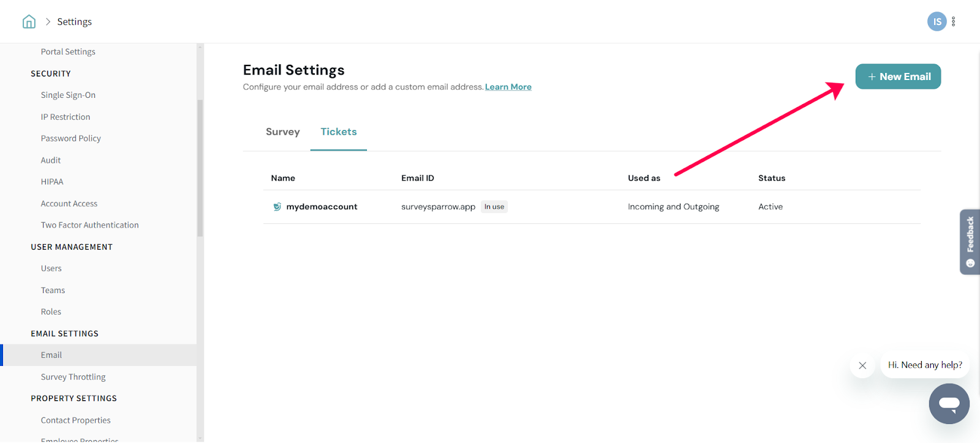Switch to the Survey tab

[x=282, y=132]
